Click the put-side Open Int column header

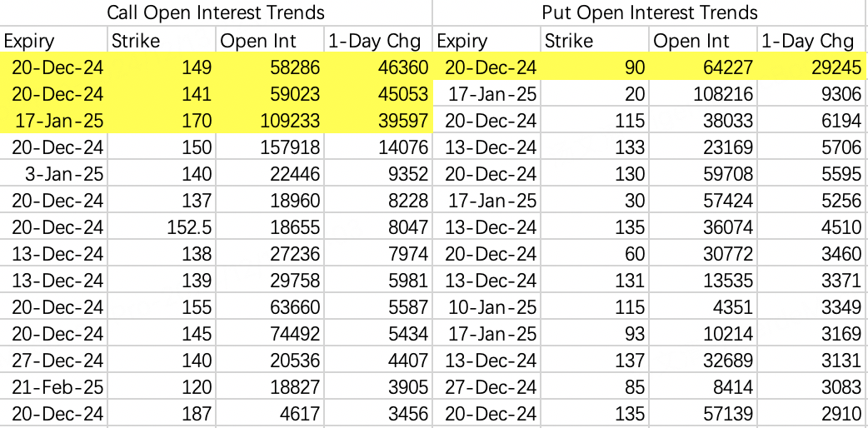coord(702,41)
